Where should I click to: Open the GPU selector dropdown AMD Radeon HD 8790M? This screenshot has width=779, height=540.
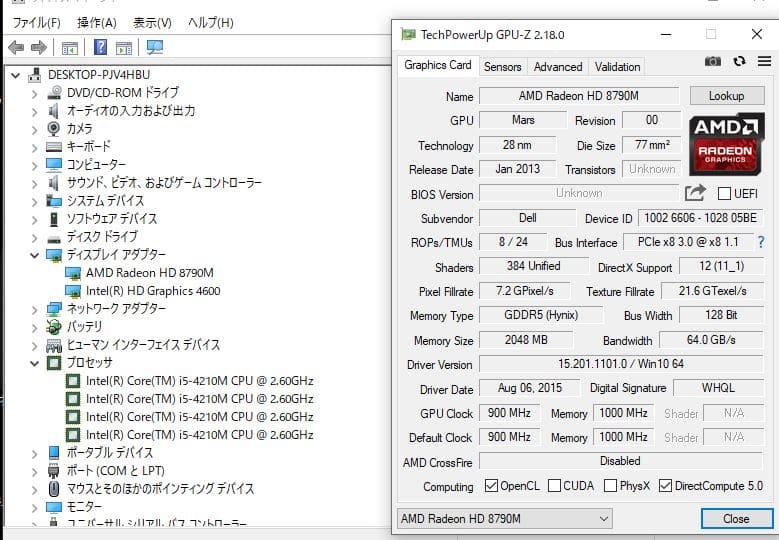[x=505, y=519]
